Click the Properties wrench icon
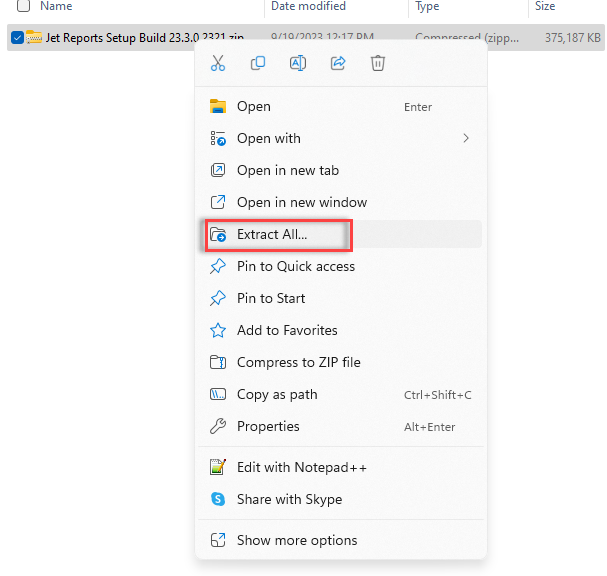Image resolution: width=607 pixels, height=576 pixels. [x=218, y=426]
